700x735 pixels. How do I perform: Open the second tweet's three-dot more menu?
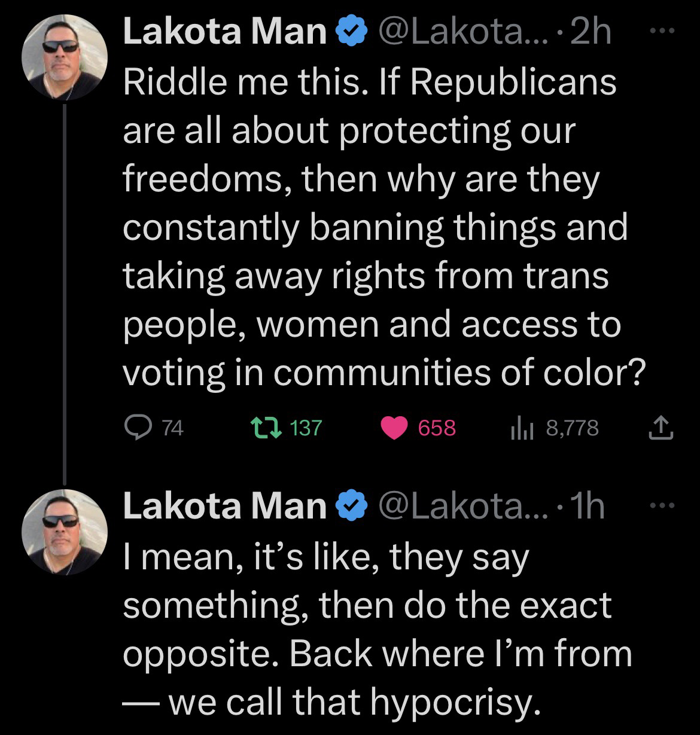pyautogui.click(x=662, y=505)
